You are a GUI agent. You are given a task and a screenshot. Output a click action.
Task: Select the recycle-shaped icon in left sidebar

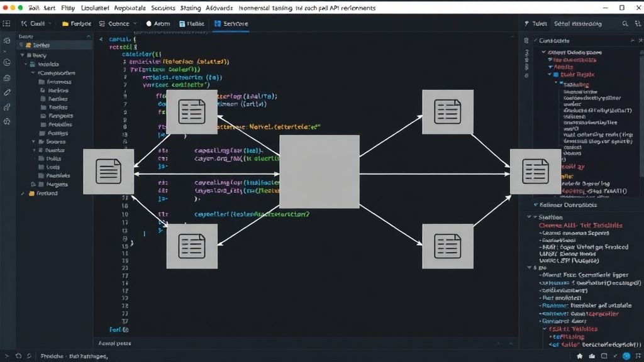click(x=7, y=121)
